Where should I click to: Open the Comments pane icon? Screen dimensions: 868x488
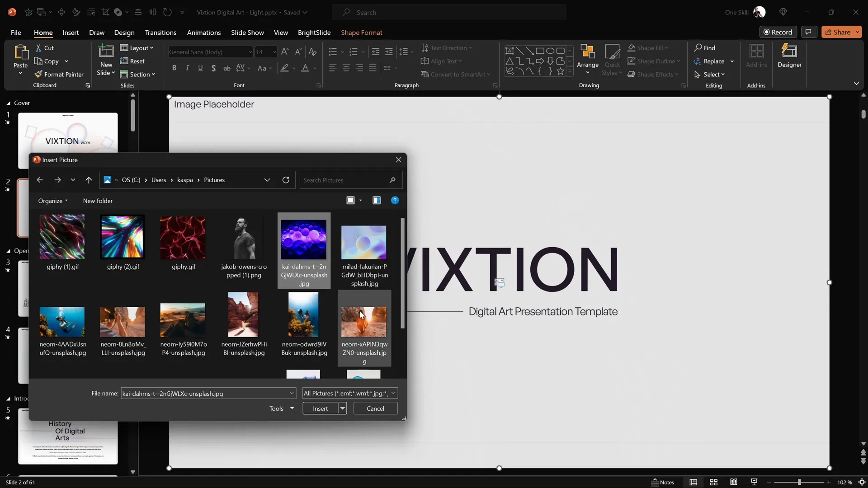click(808, 32)
